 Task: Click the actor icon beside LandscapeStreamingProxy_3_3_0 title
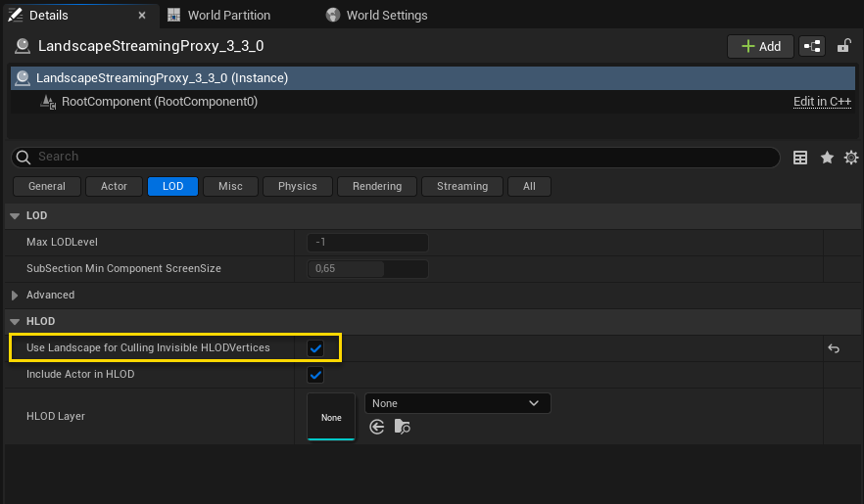pyautogui.click(x=22, y=46)
